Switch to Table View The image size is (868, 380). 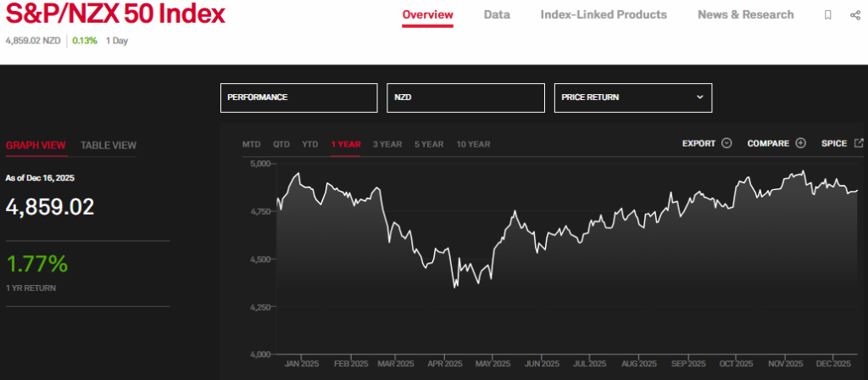pyautogui.click(x=108, y=146)
